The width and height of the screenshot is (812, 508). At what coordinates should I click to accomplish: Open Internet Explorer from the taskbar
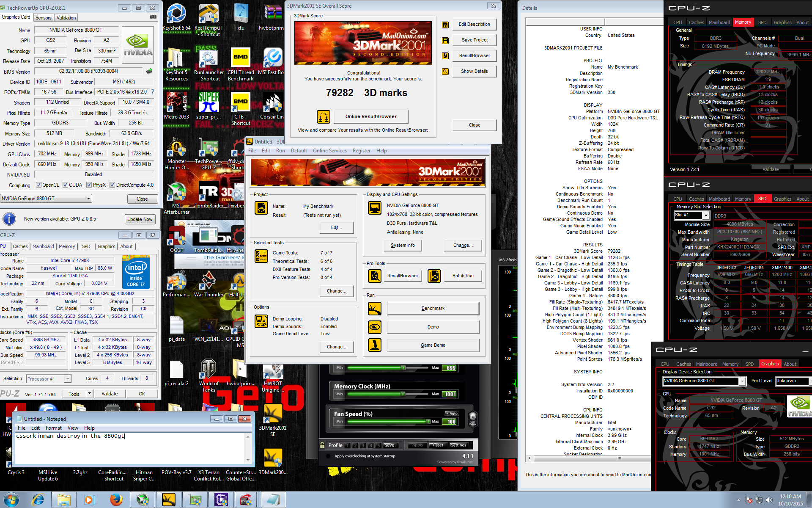38,500
